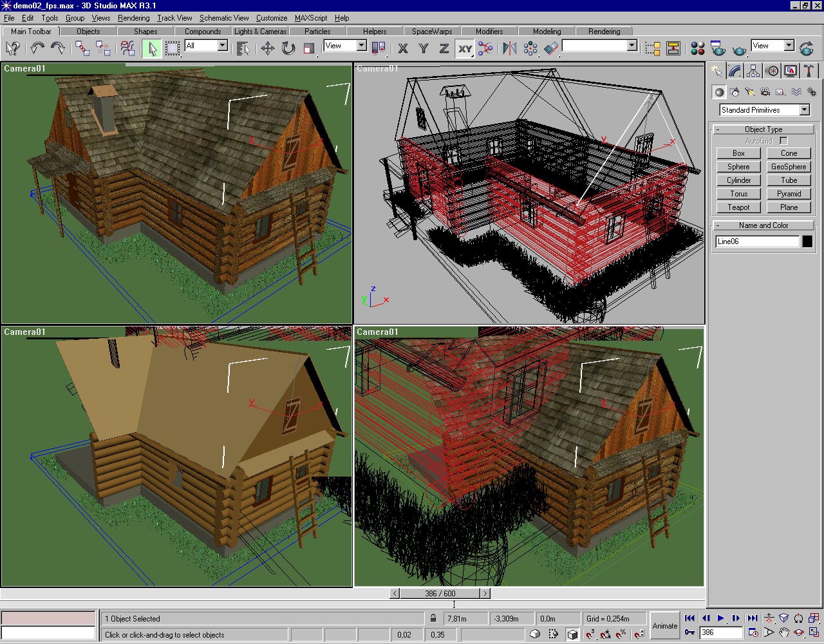Click the Mirror Selected Objects icon

coord(509,48)
